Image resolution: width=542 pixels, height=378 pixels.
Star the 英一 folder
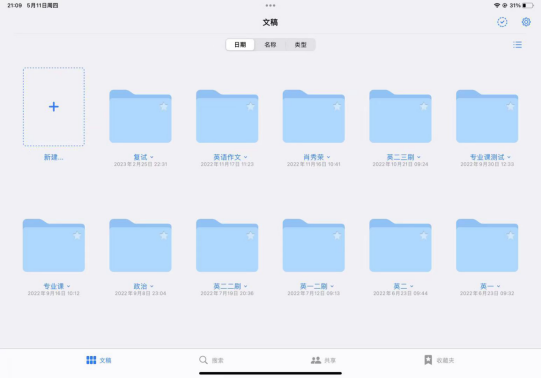tap(511, 236)
